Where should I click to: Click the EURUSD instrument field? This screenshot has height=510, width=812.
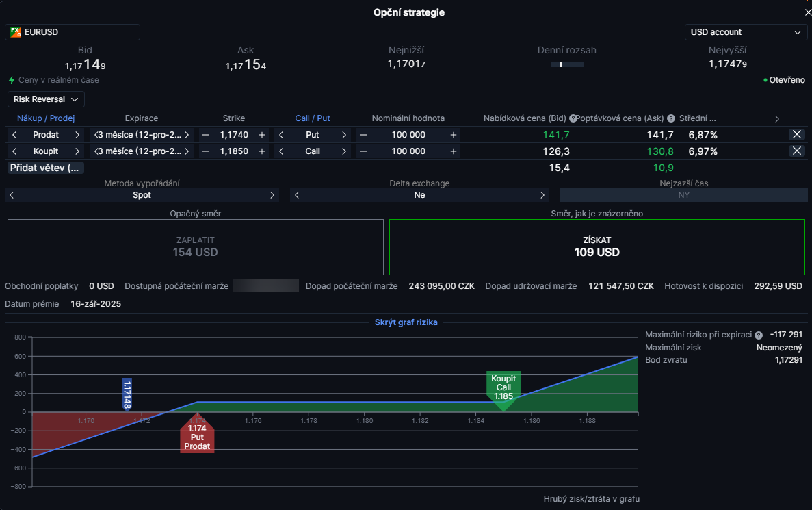pos(73,32)
